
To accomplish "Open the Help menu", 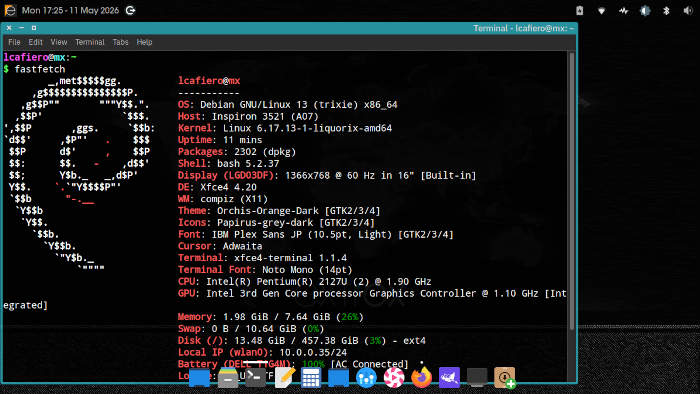I will [x=144, y=42].
